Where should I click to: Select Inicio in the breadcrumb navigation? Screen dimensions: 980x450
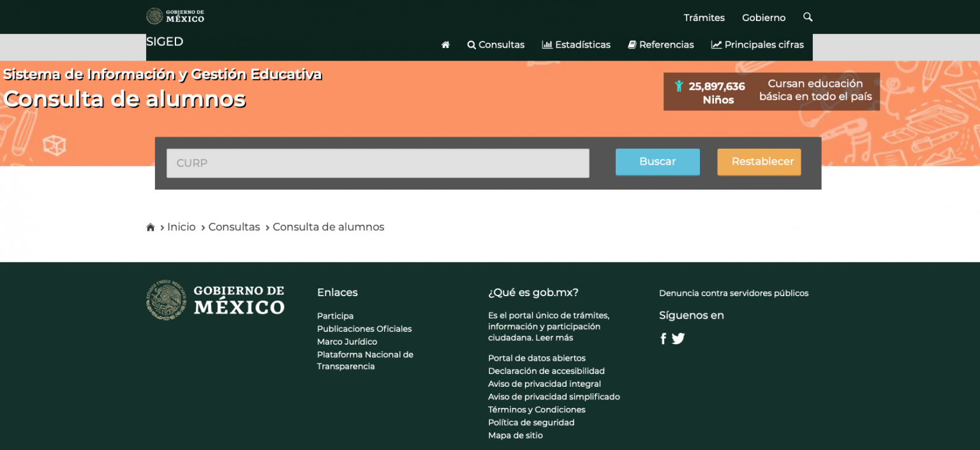181,227
